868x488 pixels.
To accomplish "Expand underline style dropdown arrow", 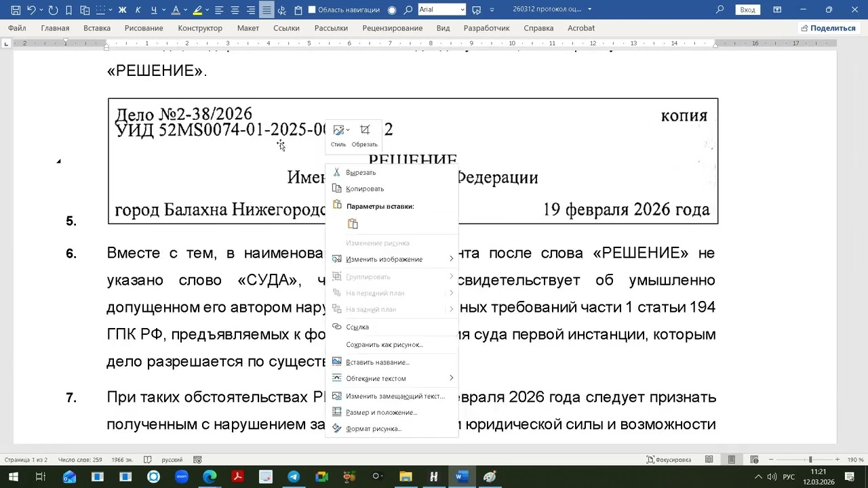I will click(x=163, y=10).
